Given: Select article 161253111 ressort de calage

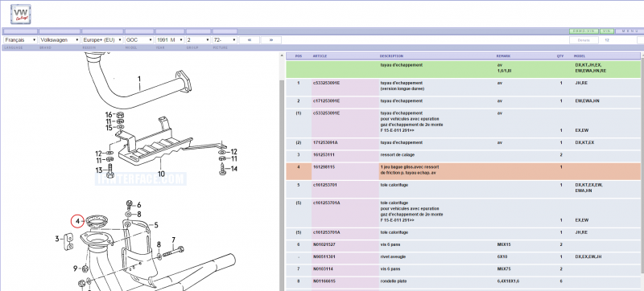Looking at the screenshot, I should 324,155.
